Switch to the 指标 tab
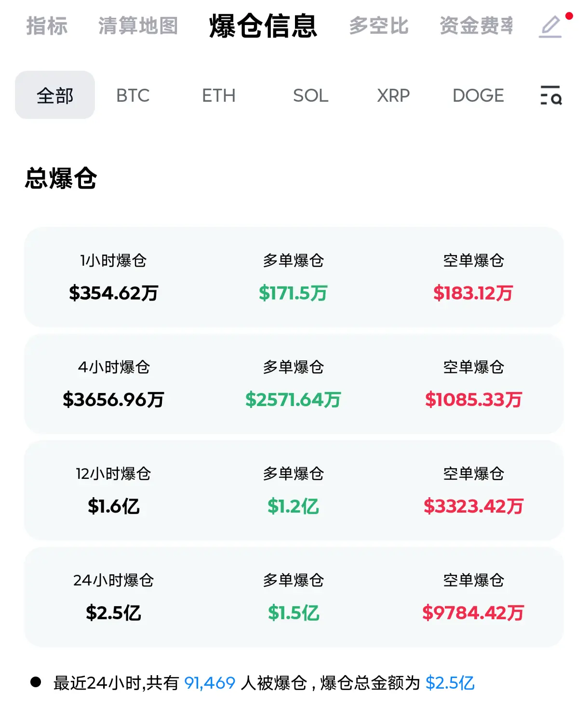This screenshot has width=588, height=707. [x=47, y=26]
